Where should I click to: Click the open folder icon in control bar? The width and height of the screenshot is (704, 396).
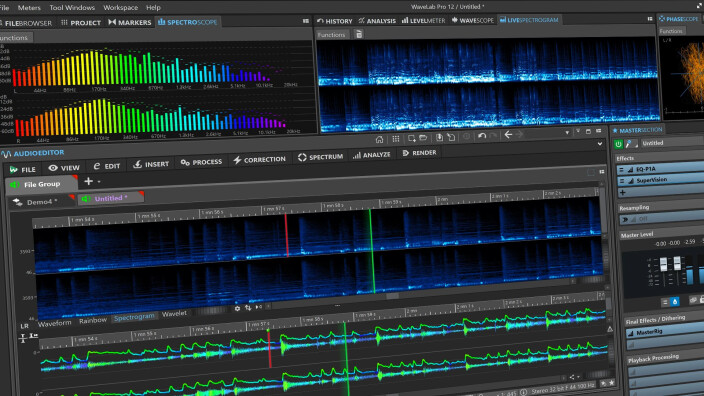point(423,138)
